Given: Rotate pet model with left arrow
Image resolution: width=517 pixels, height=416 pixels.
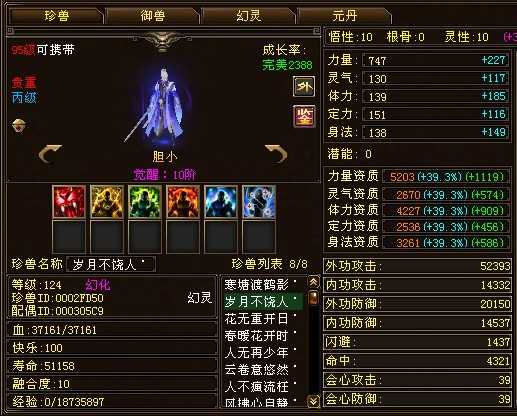Looking at the screenshot, I should (x=50, y=154).
